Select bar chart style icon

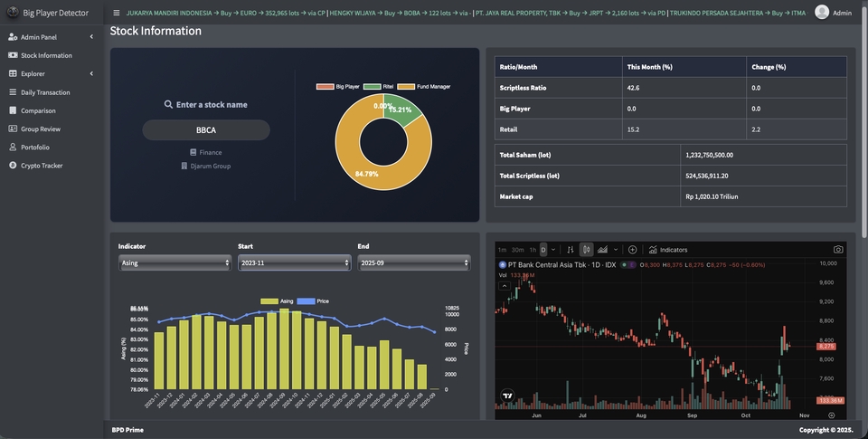tap(571, 250)
